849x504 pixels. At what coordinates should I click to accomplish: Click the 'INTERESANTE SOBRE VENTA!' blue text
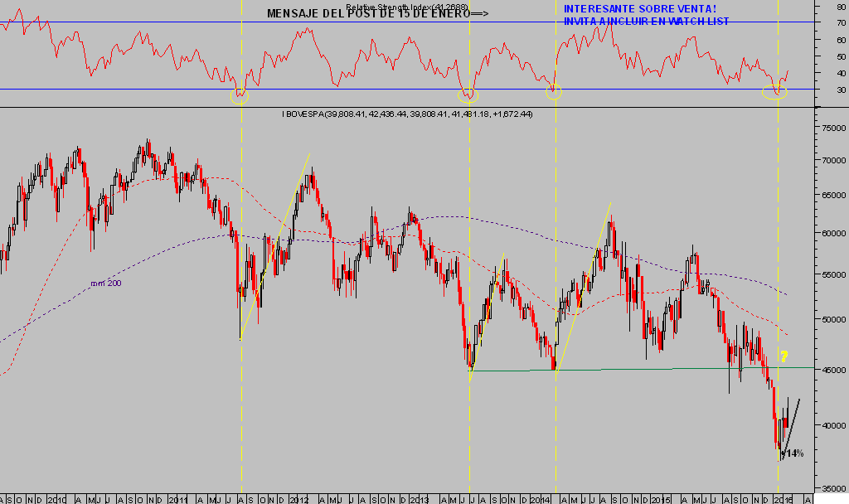[639, 8]
